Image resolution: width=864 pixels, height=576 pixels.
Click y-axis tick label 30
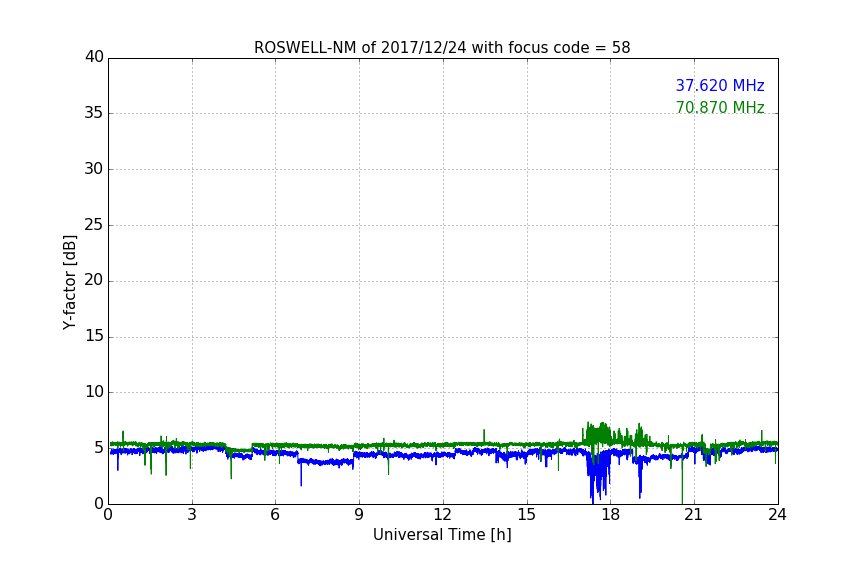94,169
